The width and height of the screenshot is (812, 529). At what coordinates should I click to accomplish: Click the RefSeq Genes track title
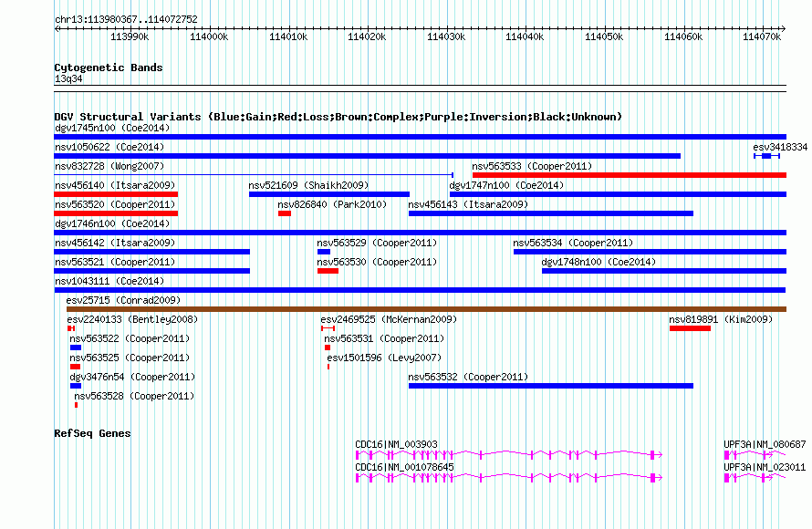(92, 433)
